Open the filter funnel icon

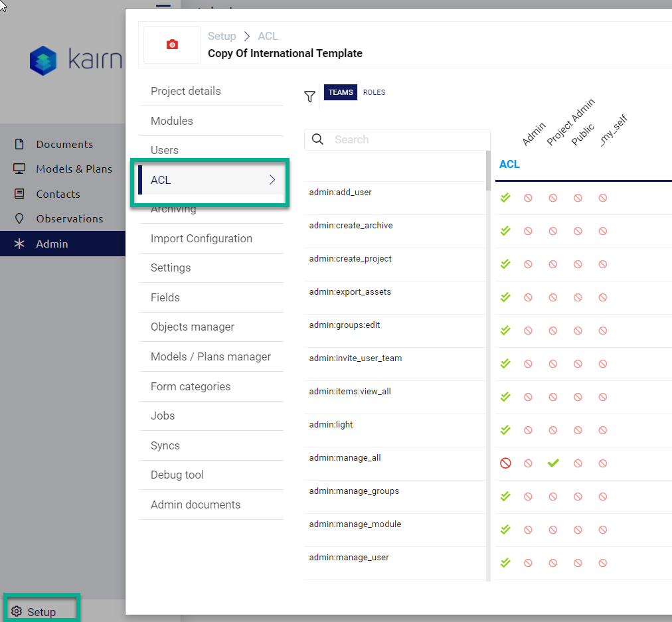coord(309,97)
